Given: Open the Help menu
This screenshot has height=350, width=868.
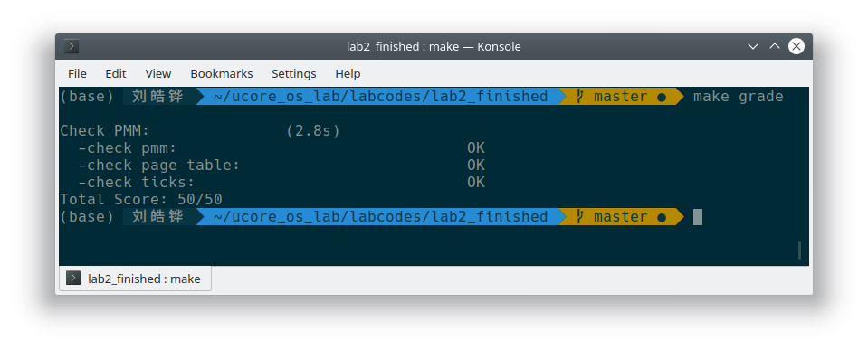Looking at the screenshot, I should click(348, 73).
